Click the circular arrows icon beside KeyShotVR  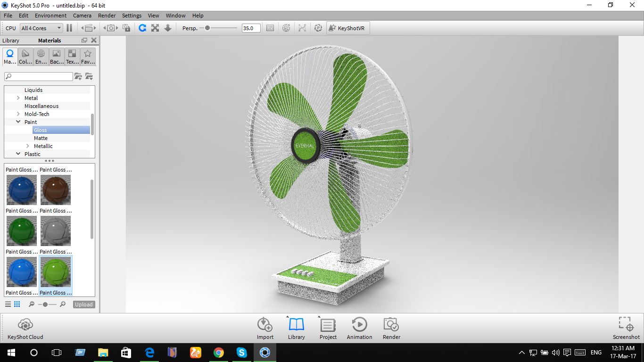click(318, 28)
